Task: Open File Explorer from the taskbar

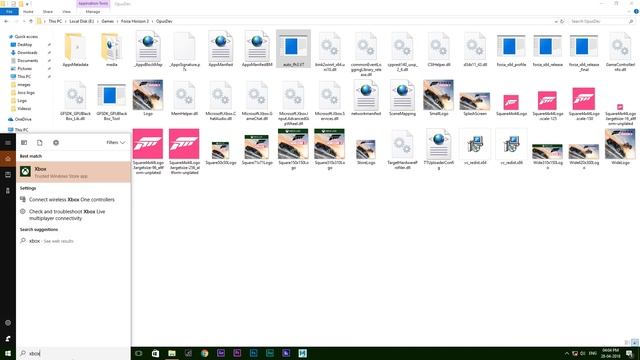Action: (172, 353)
